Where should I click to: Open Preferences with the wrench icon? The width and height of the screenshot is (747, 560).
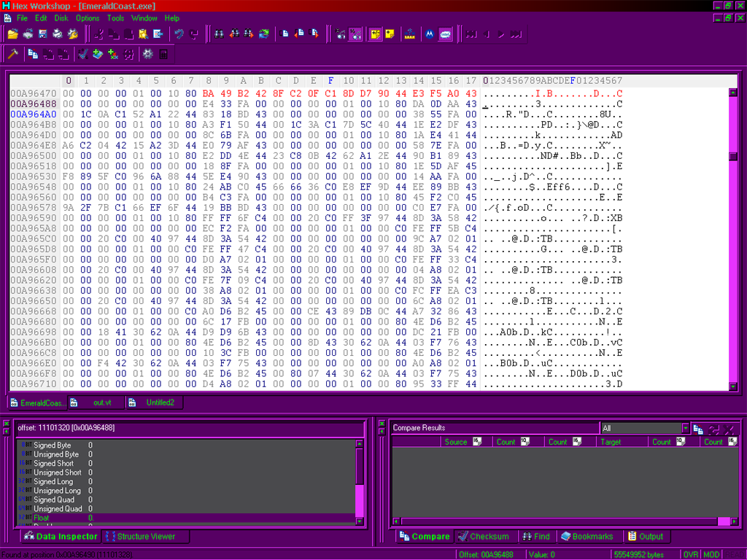click(73, 34)
